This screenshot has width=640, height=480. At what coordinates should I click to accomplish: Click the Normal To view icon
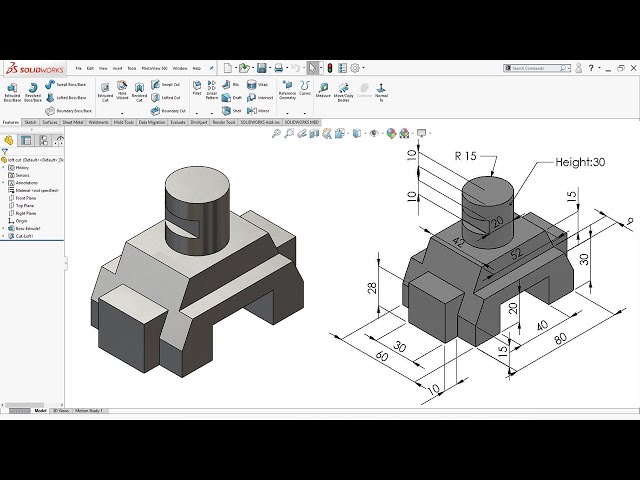tap(381, 92)
